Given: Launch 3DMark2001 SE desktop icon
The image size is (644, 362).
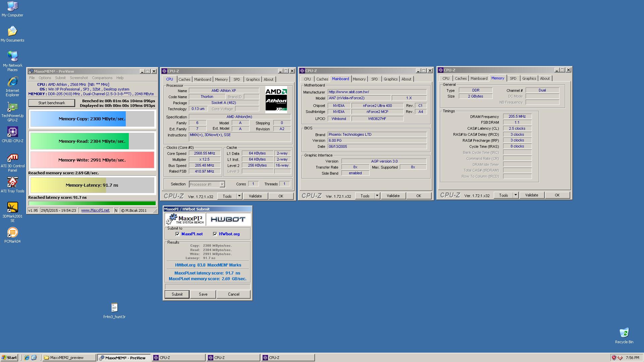Looking at the screenshot, I should pyautogui.click(x=12, y=212).
